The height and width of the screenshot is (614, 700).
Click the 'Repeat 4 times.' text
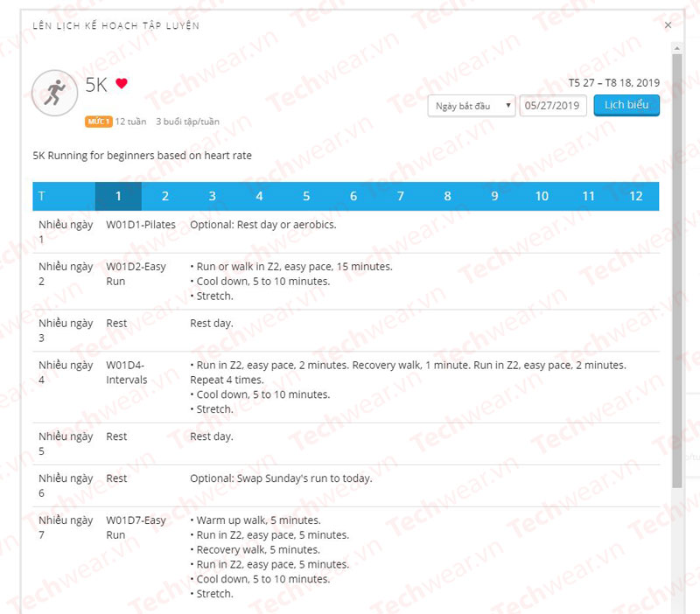227,380
